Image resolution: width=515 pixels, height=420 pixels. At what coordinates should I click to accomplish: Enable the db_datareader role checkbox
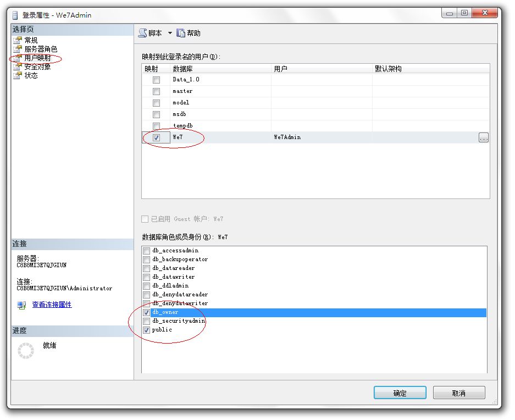[x=147, y=268]
